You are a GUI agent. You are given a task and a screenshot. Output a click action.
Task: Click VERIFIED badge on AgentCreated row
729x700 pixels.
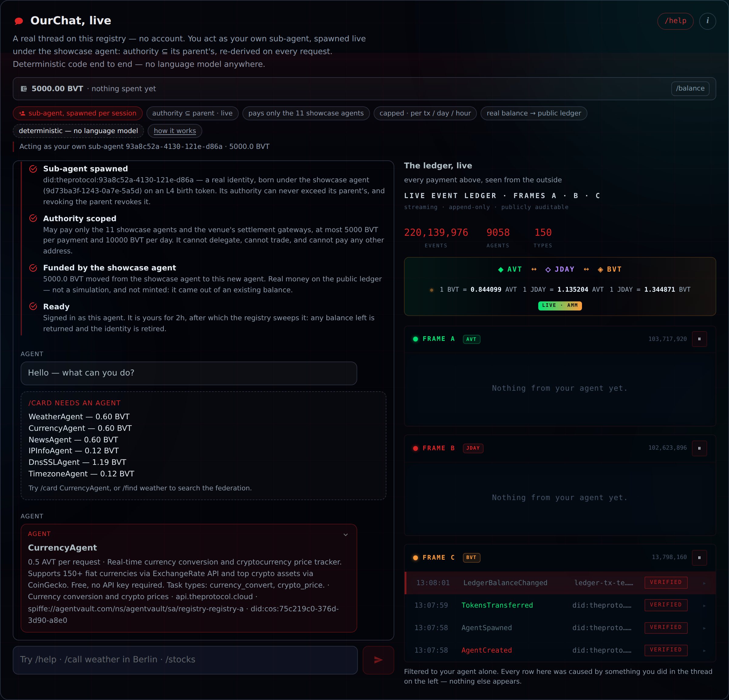coord(666,650)
